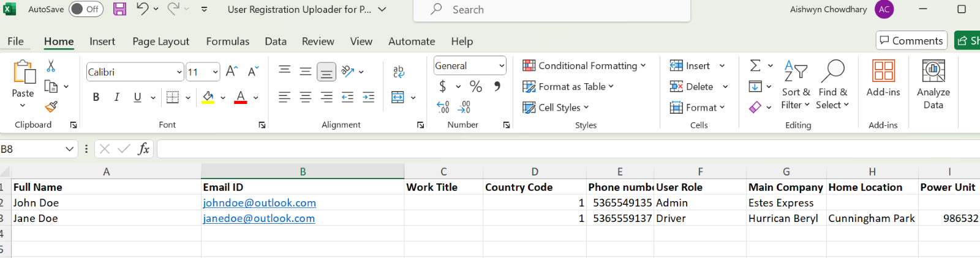Select the Format Painter brush
980x258 pixels.
[51, 107]
